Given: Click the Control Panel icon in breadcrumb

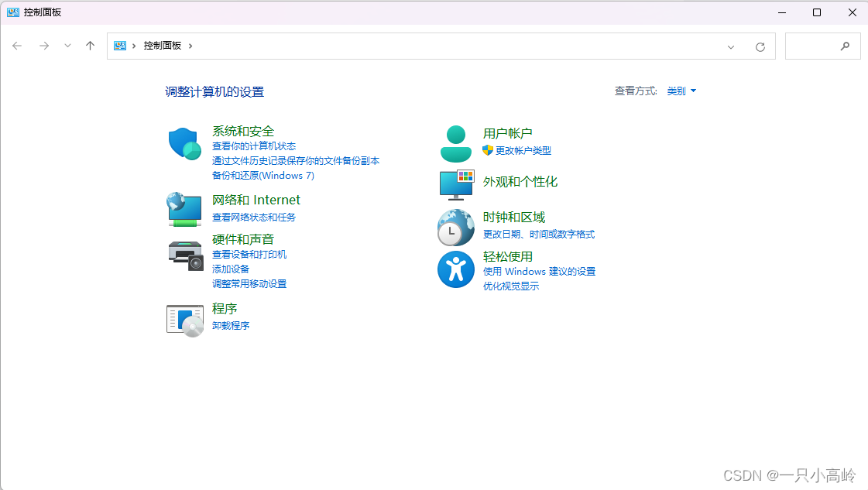Looking at the screenshot, I should pyautogui.click(x=122, y=46).
